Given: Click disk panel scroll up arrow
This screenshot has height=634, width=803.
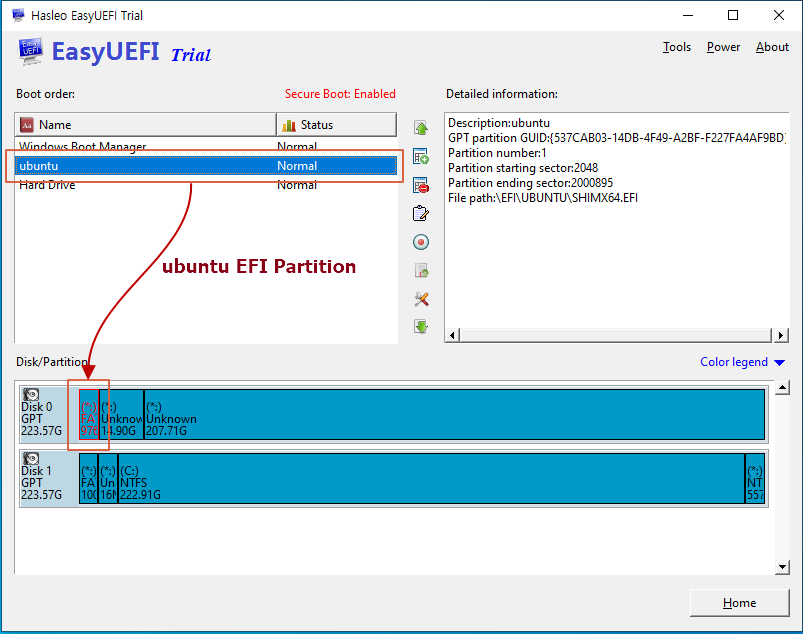Looking at the screenshot, I should coord(782,388).
